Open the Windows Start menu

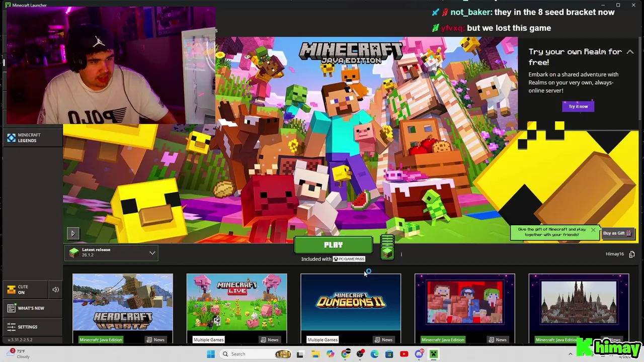pos(211,354)
